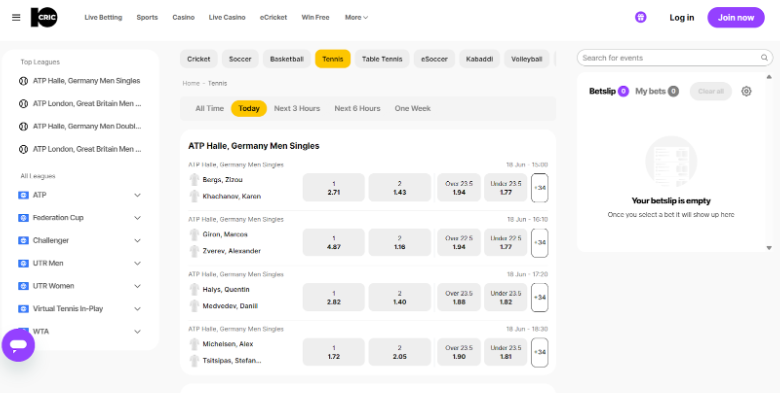Select the Cricket sport tab
Viewport: 780px width, 393px height.
click(x=198, y=59)
